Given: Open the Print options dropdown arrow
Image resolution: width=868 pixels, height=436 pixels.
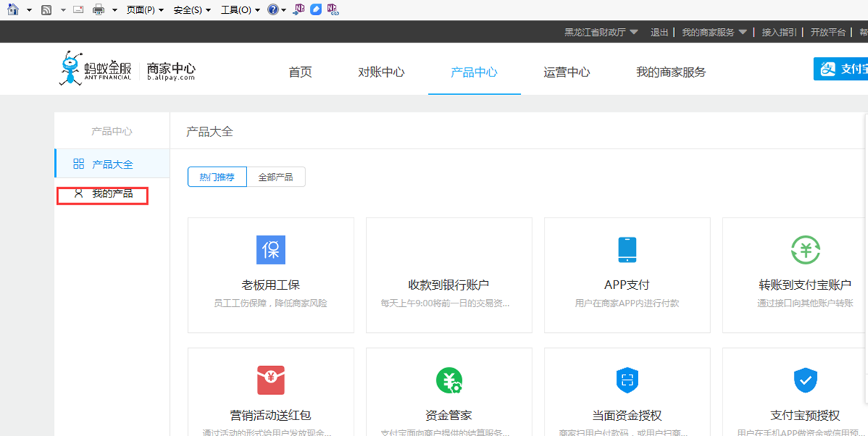Looking at the screenshot, I should pos(115,10).
